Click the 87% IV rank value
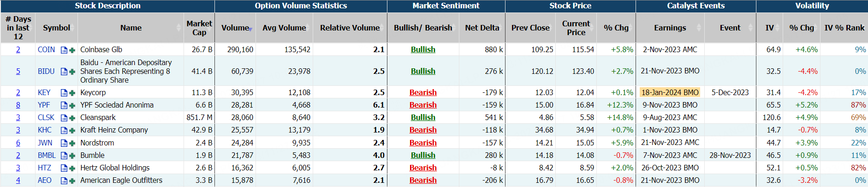868x187 pixels. tap(858, 105)
